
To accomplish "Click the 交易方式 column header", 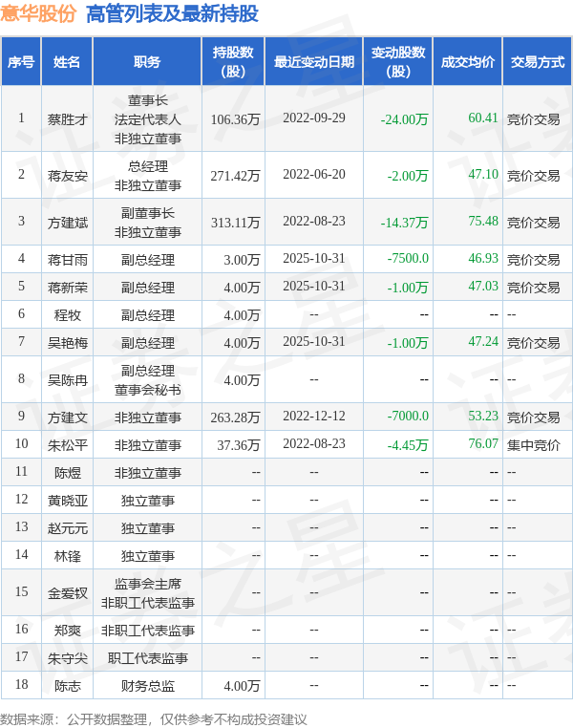I will [x=538, y=62].
